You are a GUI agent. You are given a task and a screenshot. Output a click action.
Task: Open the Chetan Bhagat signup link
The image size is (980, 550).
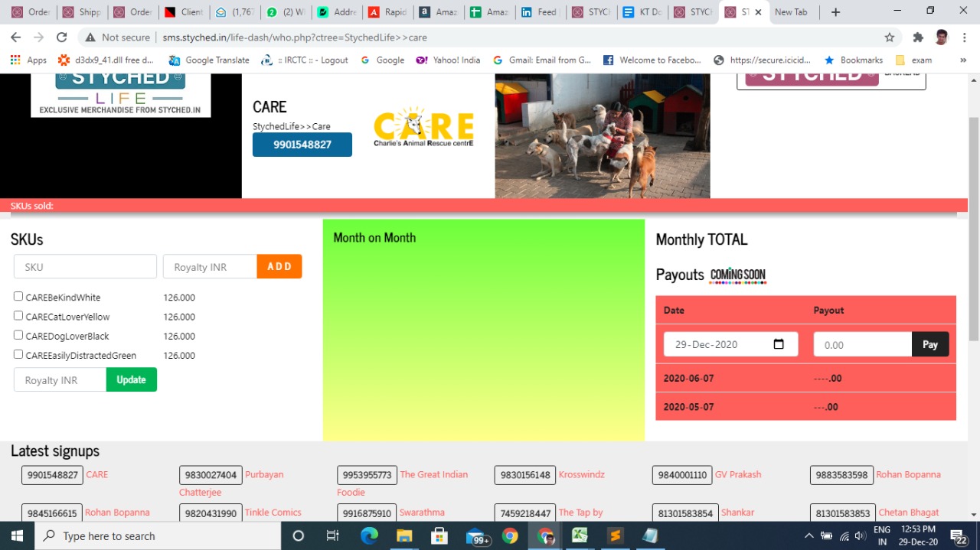click(x=909, y=513)
